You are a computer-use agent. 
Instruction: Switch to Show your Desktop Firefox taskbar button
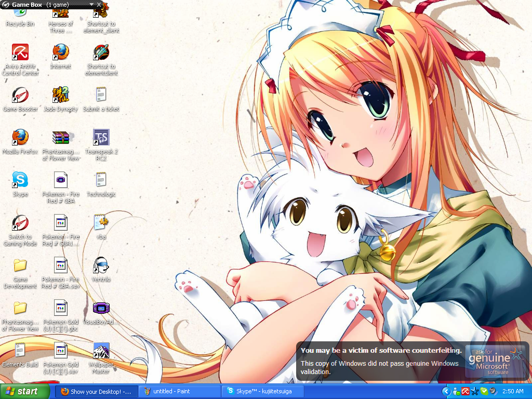point(96,391)
